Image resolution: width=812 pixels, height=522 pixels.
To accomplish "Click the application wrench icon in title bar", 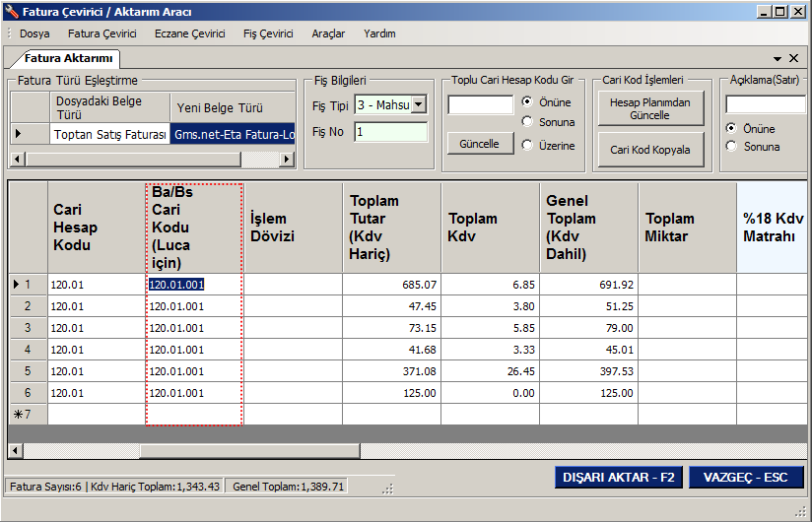I will 12,12.
